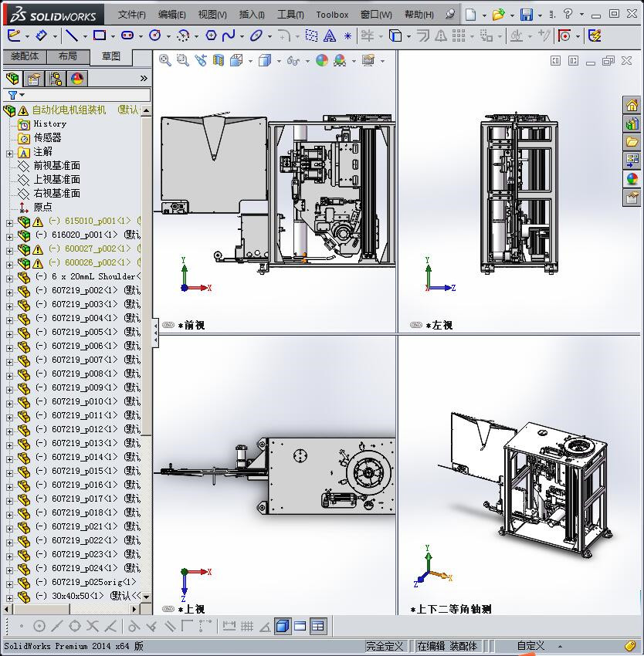The width and height of the screenshot is (644, 656).
Task: Select the 前视基准面 plane item
Action: click(x=56, y=166)
